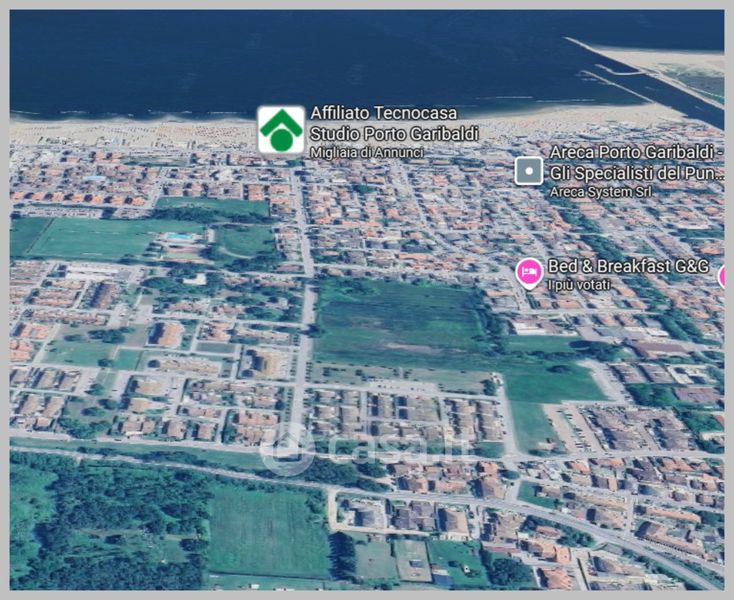This screenshot has width=734, height=600.
Task: Click the open sea area of the map
Action: [300, 55]
